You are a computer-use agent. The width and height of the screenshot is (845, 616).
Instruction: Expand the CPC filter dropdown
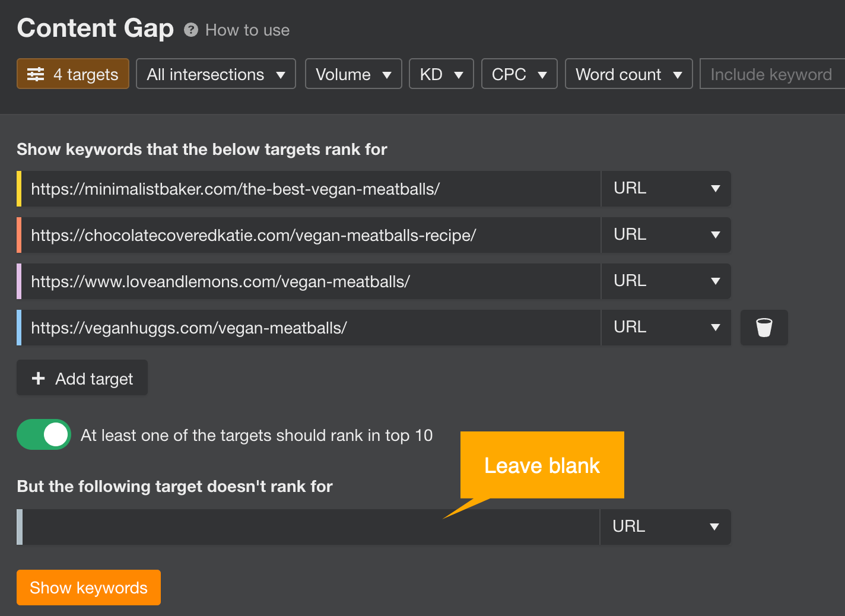[x=519, y=74]
